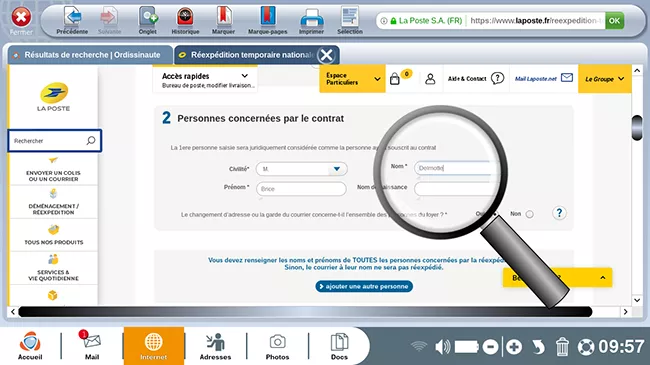Click the green OK address button
Image resolution: width=650 pixels, height=365 pixels.
pos(614,21)
